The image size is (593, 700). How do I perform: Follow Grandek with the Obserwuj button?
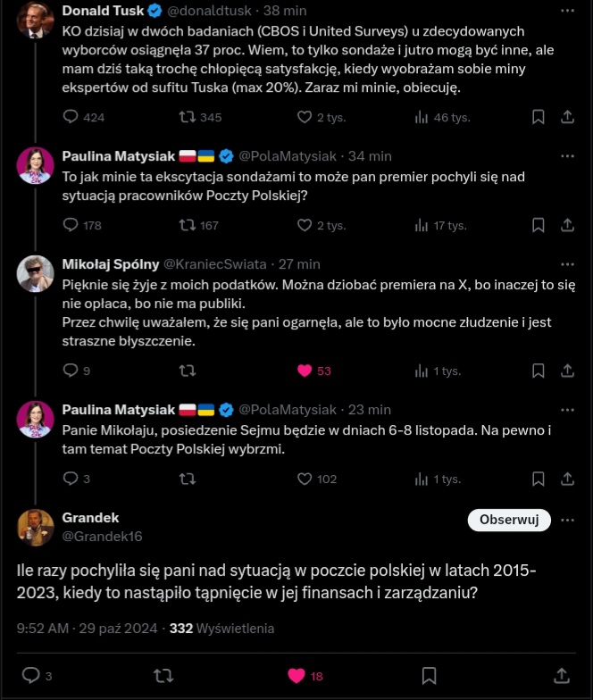[508, 519]
